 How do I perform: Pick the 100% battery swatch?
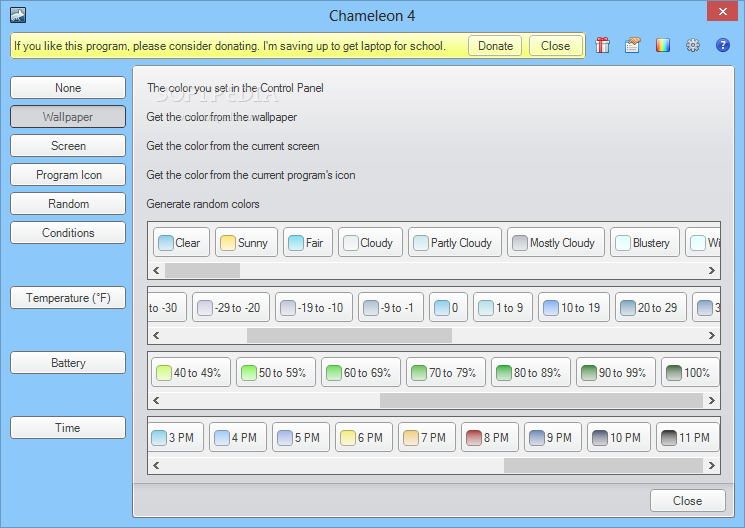coord(690,373)
